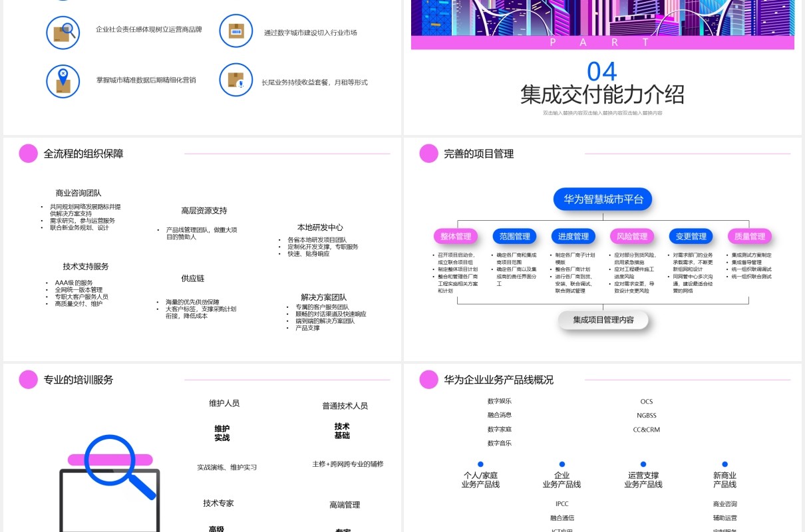Click the box icon beside 长尾业务持续收益套餐
The height and width of the screenshot is (532, 805).
click(236, 80)
